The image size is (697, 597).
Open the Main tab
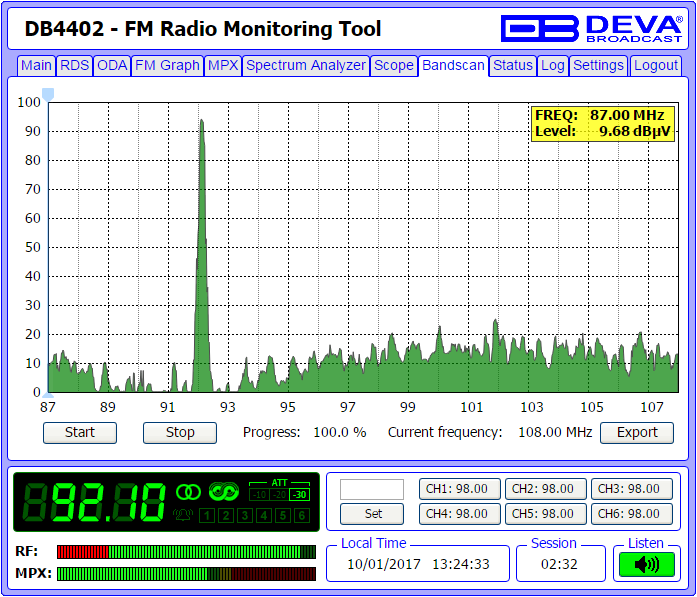pos(36,65)
